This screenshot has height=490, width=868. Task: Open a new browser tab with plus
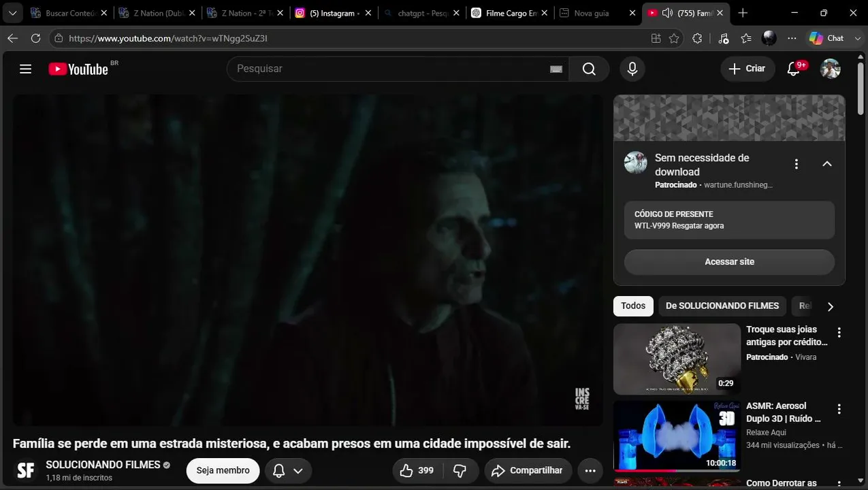click(743, 13)
